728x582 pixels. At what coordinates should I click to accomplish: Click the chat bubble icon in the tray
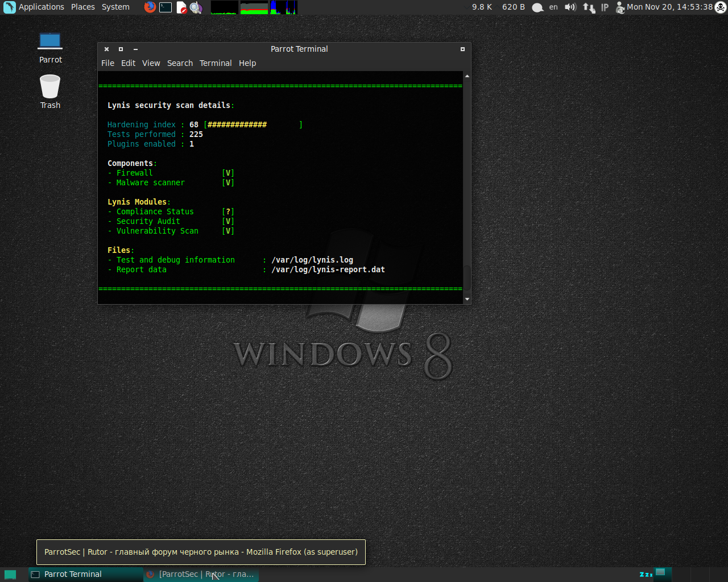pos(537,7)
